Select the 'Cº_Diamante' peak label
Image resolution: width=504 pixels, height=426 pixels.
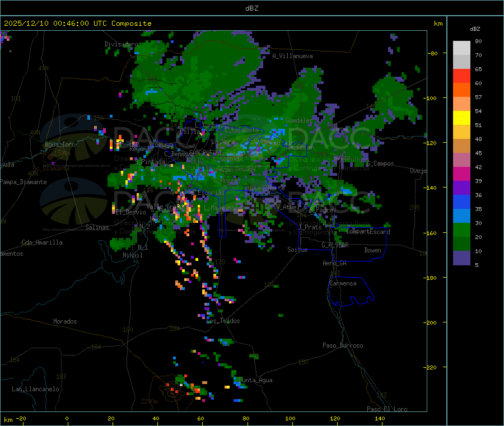(51, 168)
